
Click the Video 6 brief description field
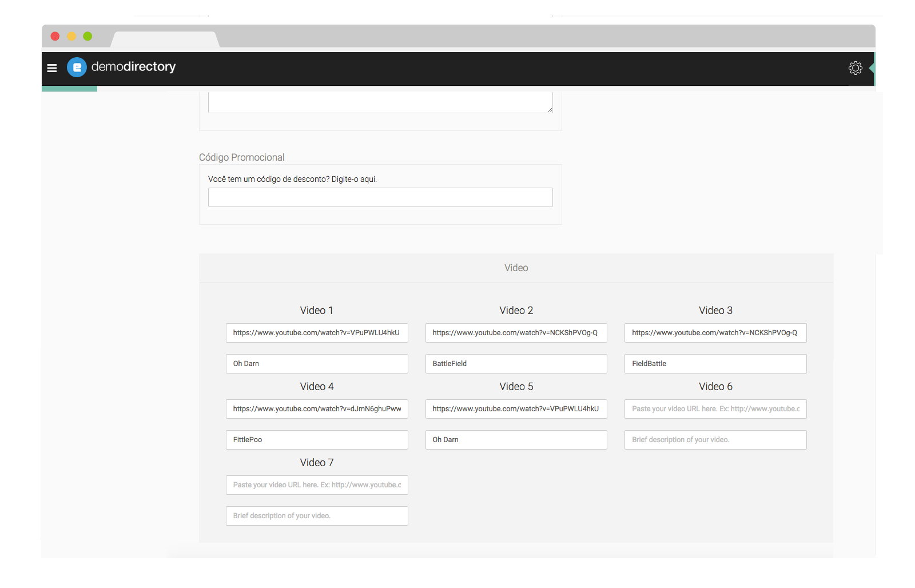click(x=715, y=440)
